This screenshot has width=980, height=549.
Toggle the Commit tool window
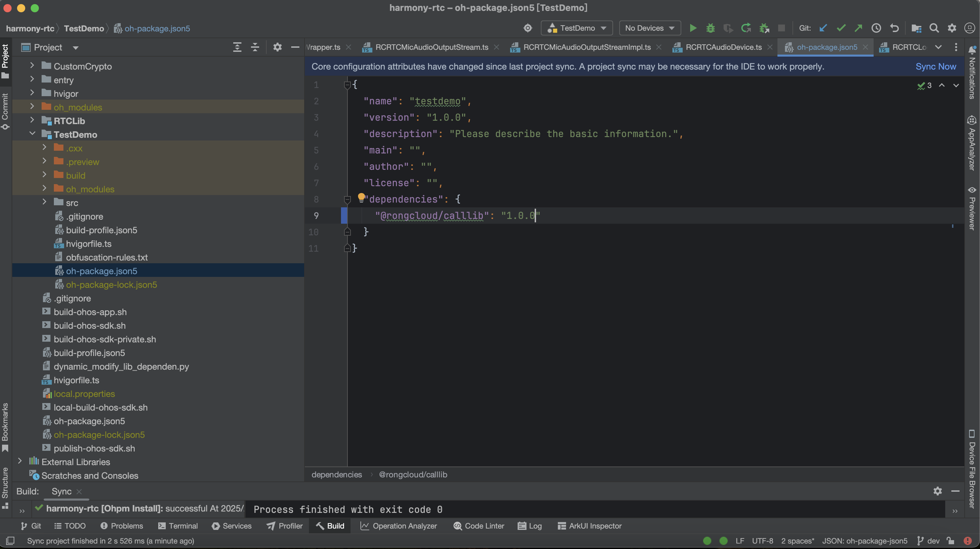(x=5, y=112)
